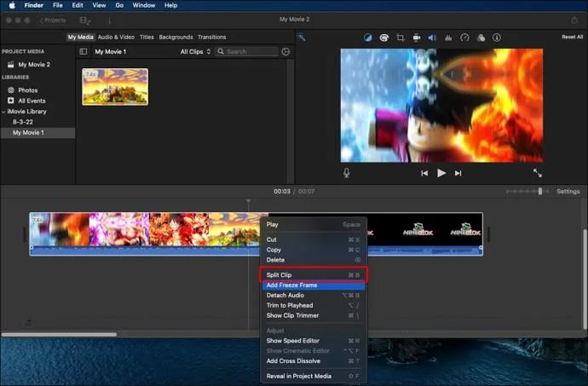
Task: Collapse the iMovie Library tree
Action: tap(3, 112)
